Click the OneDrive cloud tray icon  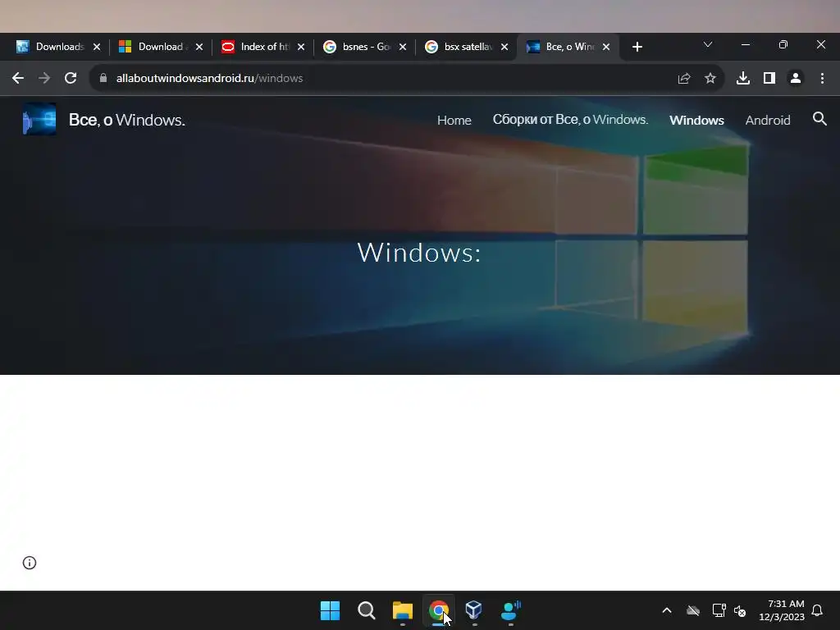click(x=693, y=610)
